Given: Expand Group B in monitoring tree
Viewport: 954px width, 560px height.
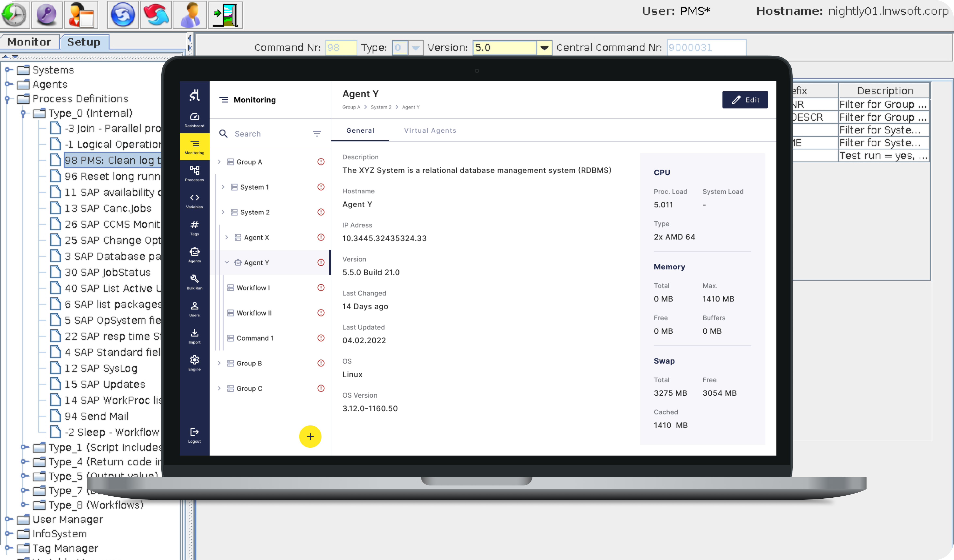Looking at the screenshot, I should coord(219,363).
